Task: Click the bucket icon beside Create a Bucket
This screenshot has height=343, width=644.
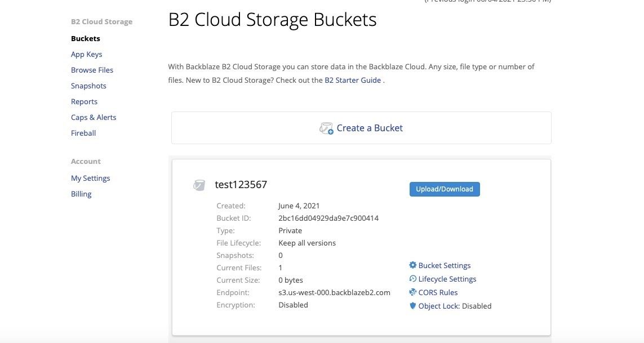Action: point(326,128)
